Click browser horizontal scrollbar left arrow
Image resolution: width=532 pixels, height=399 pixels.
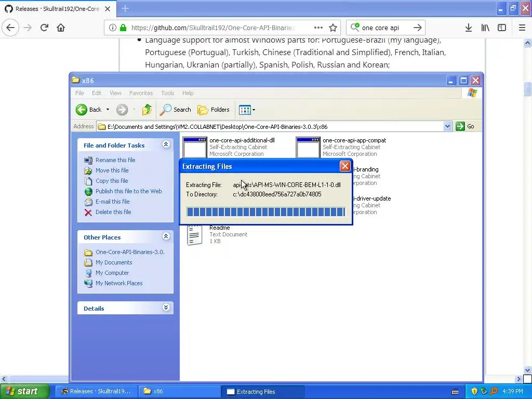tap(4, 379)
